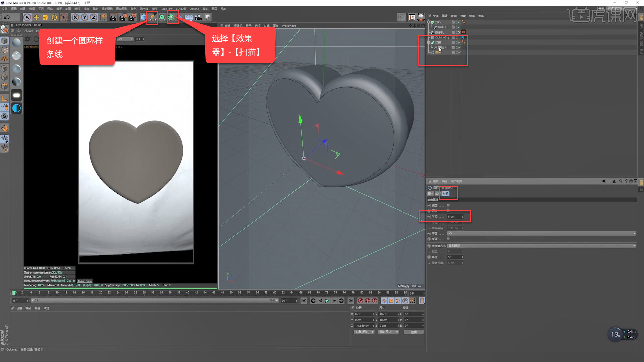Open the 3DtoAll menu
Screen dimensions: 644x362
pos(181,9)
